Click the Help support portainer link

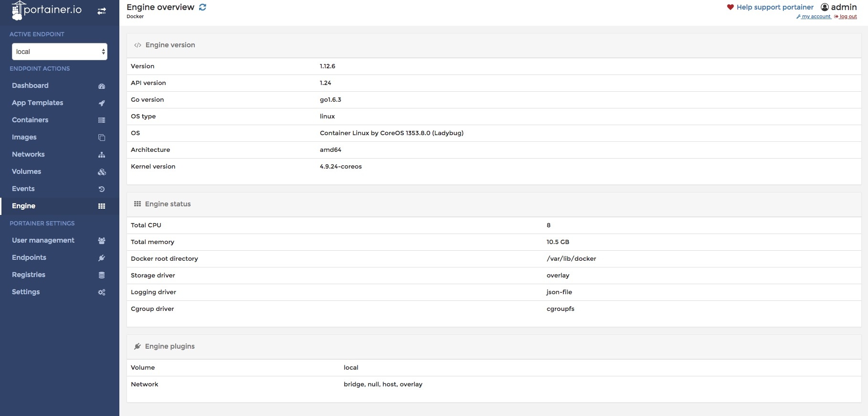[x=774, y=7]
